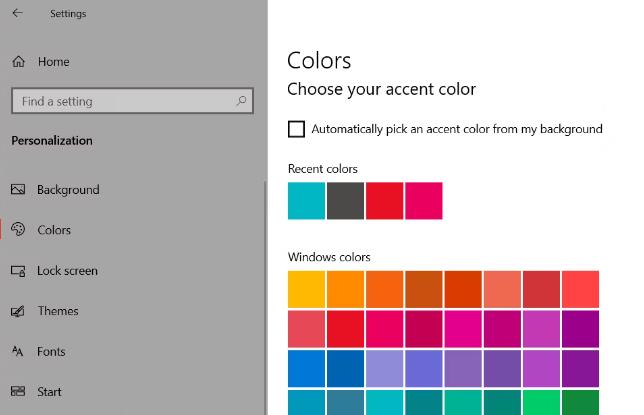
Task: Open the Lock screen settings page
Action: tap(67, 271)
